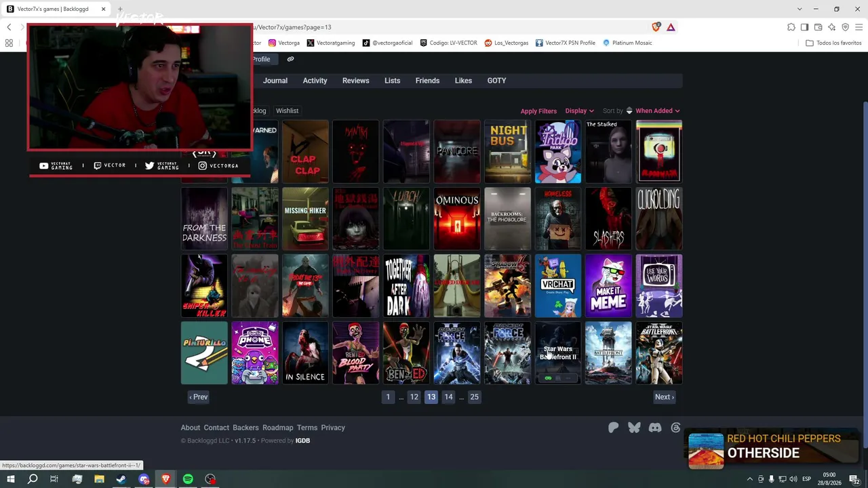Image resolution: width=868 pixels, height=488 pixels.
Task: Jump to page 12
Action: point(414,397)
